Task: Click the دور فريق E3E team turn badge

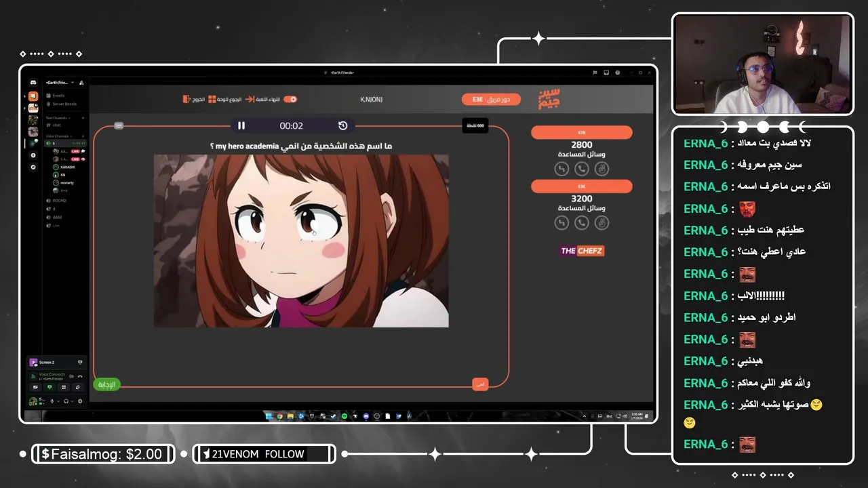Action: 491,99
